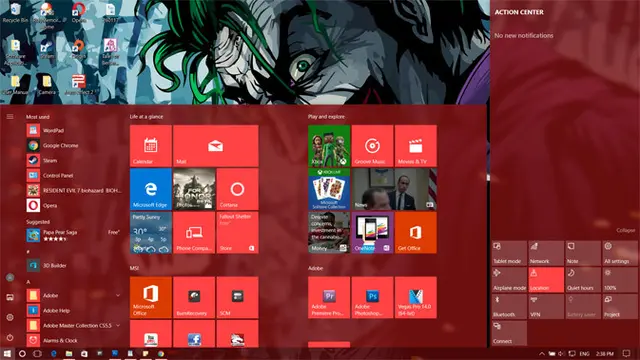Show hidden system tray icons

[x=542, y=353]
